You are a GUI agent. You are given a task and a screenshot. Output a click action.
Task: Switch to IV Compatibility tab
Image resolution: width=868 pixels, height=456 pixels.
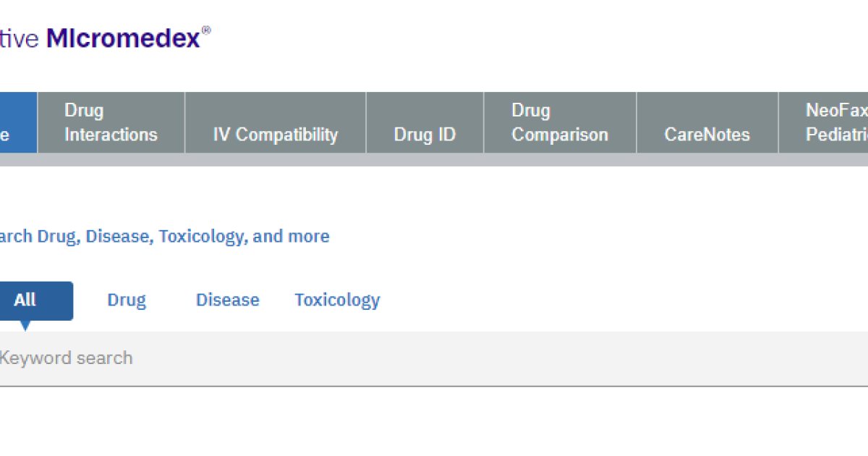[x=275, y=135]
